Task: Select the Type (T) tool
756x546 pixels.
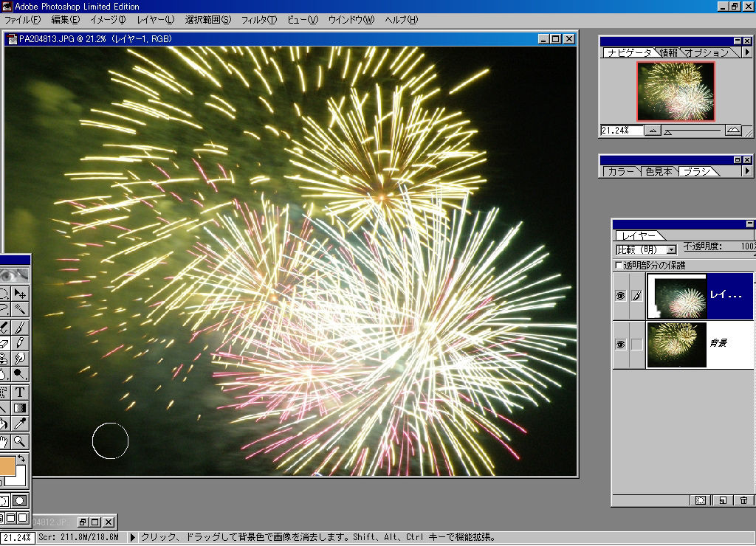Action: 20,393
